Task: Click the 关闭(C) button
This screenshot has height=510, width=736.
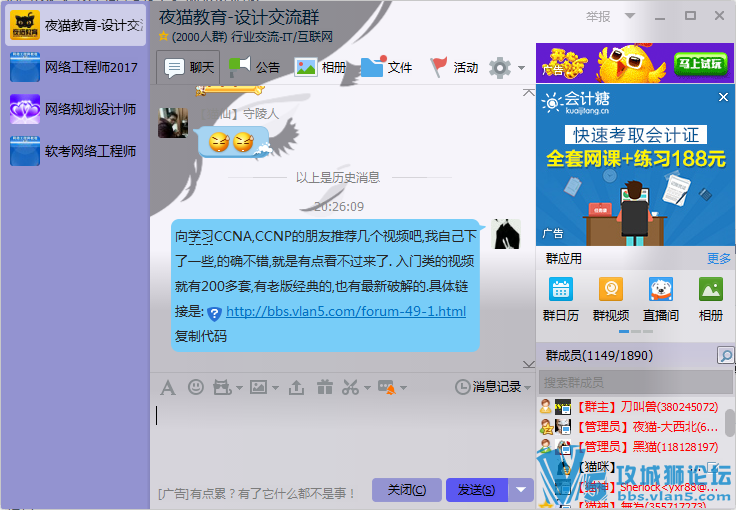Action: (406, 490)
